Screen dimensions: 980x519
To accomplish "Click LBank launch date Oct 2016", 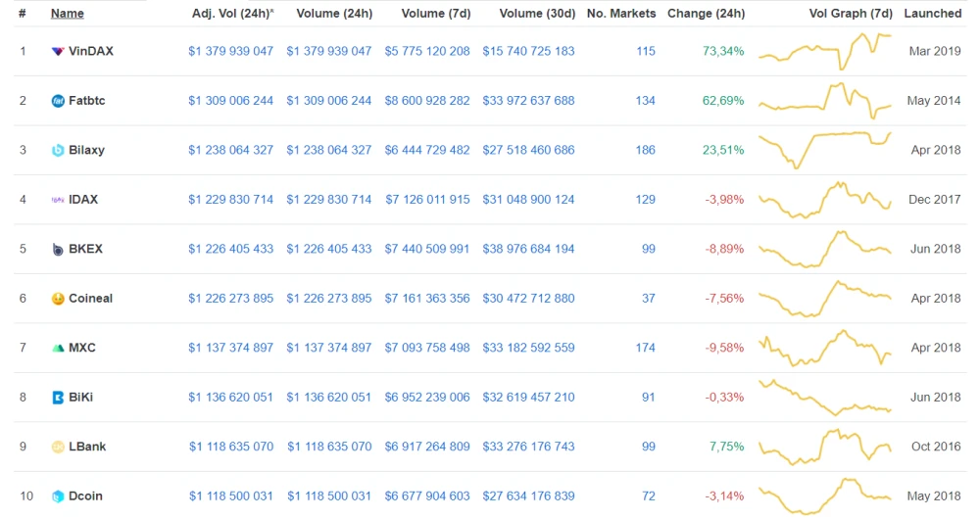I will (936, 446).
